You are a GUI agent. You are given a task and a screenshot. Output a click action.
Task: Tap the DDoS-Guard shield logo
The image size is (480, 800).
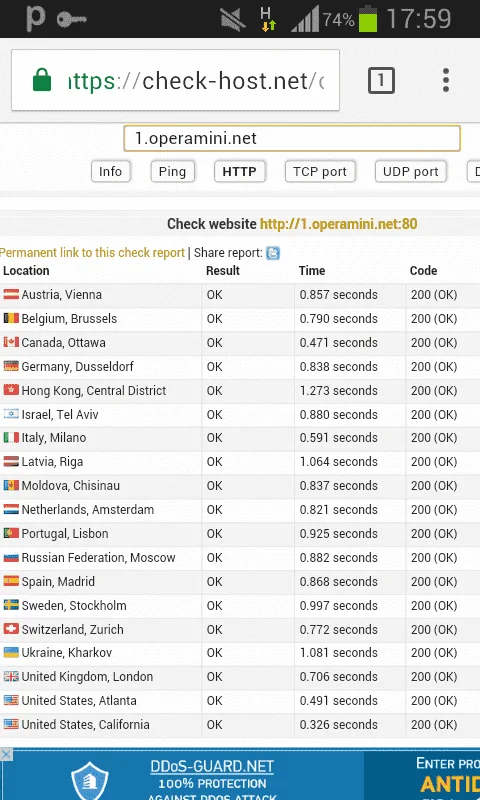pyautogui.click(x=89, y=781)
